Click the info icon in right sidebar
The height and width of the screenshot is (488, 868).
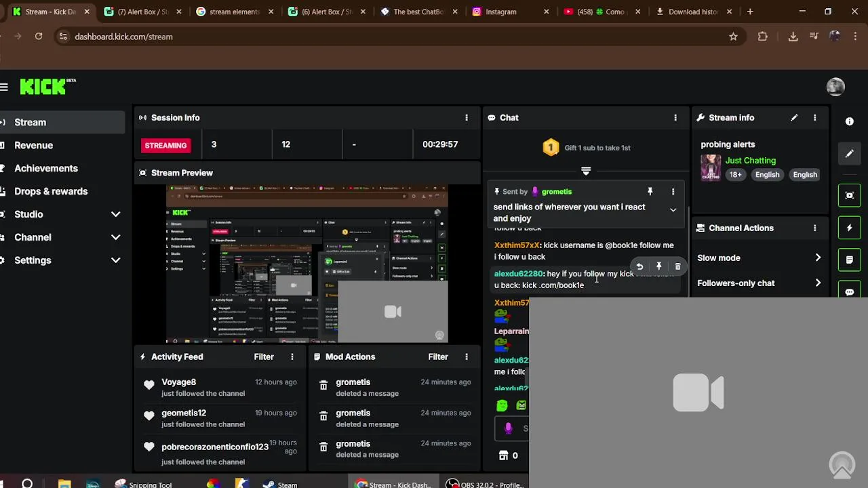click(x=850, y=121)
